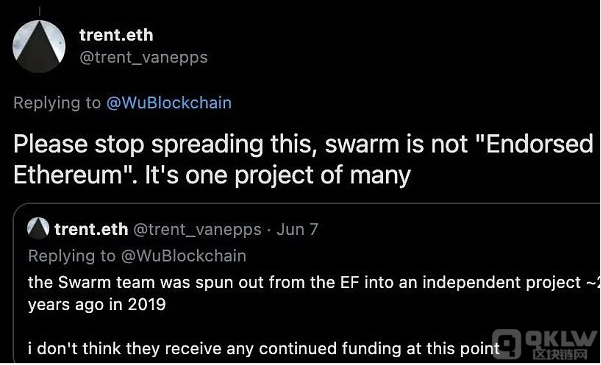Click trent.eth name inside quoted tweet

(x=91, y=229)
